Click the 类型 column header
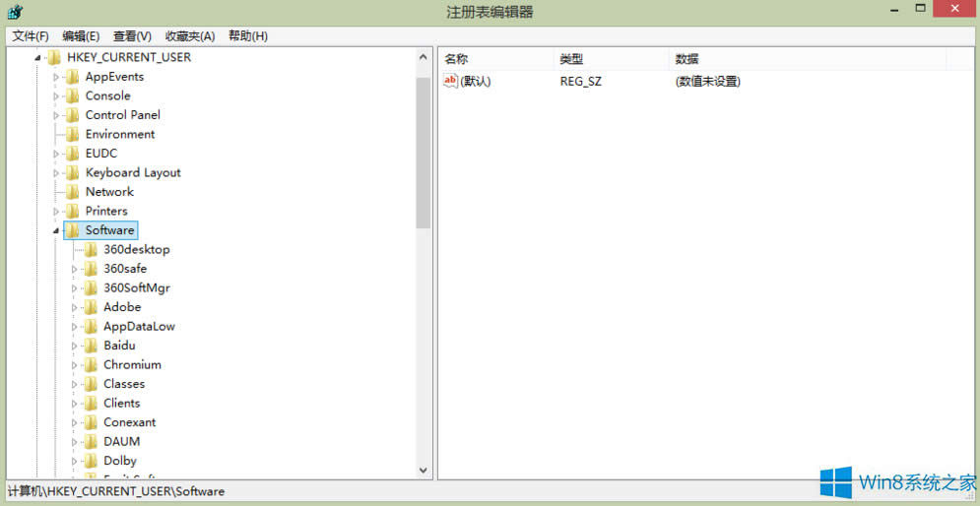This screenshot has width=980, height=506. [x=612, y=59]
